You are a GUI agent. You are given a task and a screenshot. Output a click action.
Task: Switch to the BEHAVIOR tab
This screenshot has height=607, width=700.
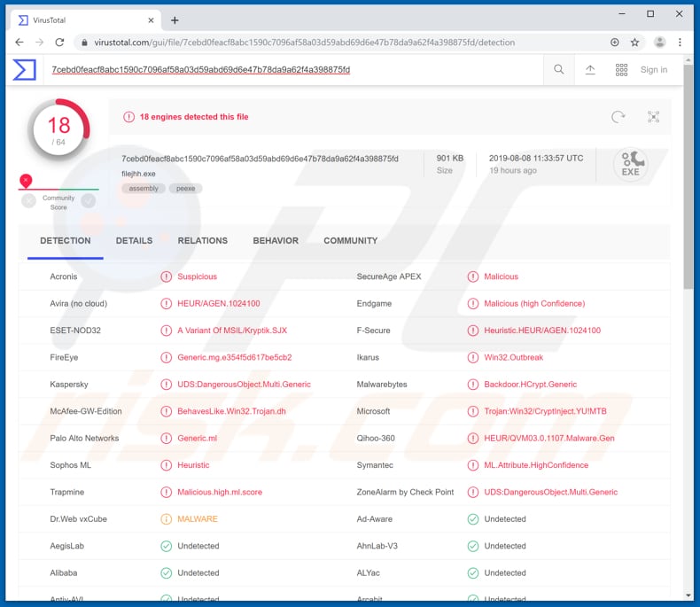tap(276, 240)
